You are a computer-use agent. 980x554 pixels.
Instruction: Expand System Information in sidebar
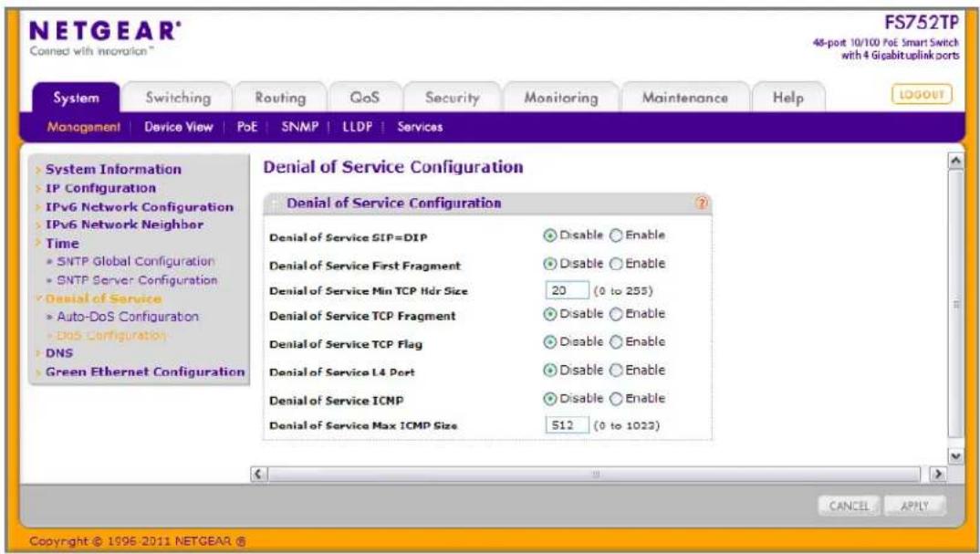113,170
